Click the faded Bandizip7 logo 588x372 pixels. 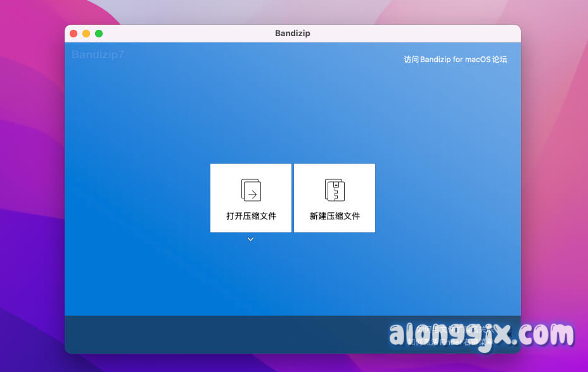pos(98,55)
